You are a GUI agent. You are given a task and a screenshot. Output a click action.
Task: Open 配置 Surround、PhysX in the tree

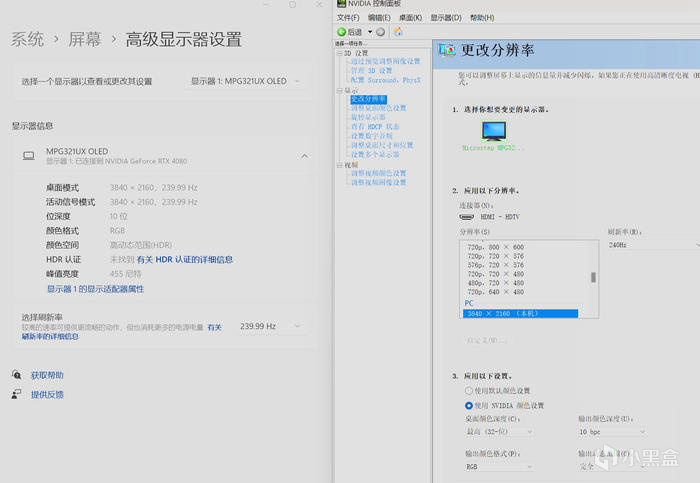pyautogui.click(x=386, y=80)
